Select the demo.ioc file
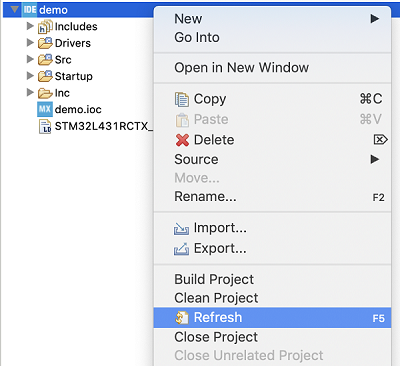Viewport: 400px width, 366px height. [78, 109]
